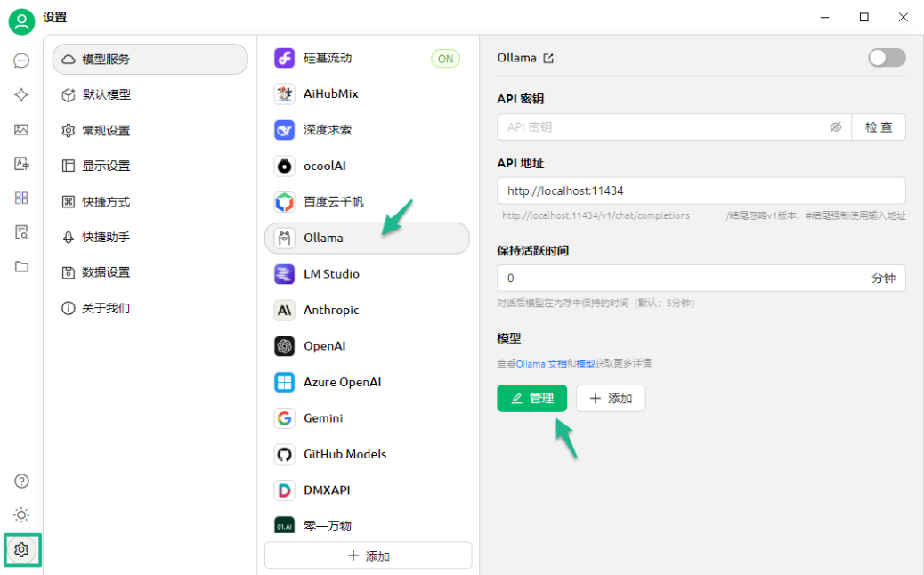Open the user avatar profile
This screenshot has width=924, height=575.
point(21,21)
